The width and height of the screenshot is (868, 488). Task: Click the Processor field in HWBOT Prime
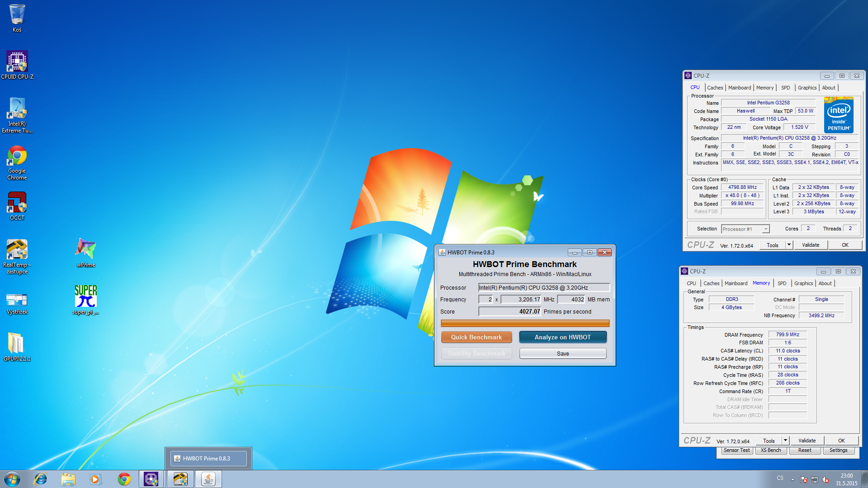coord(544,287)
